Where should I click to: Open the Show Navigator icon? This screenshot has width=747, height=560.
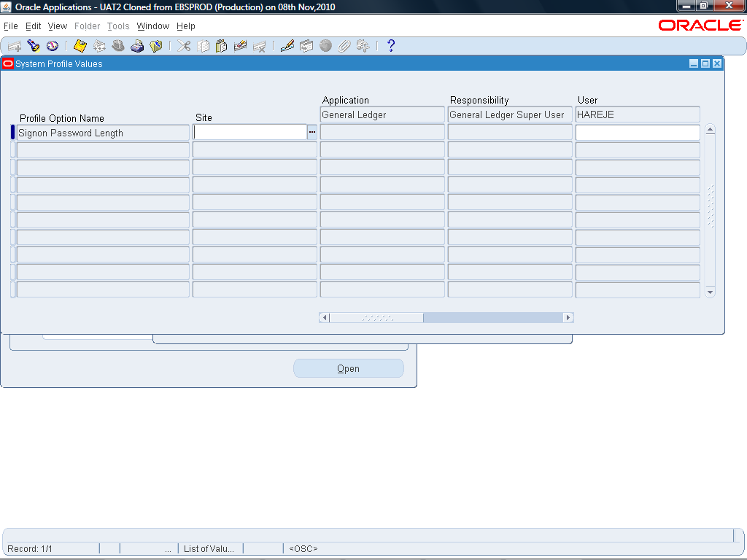52,45
